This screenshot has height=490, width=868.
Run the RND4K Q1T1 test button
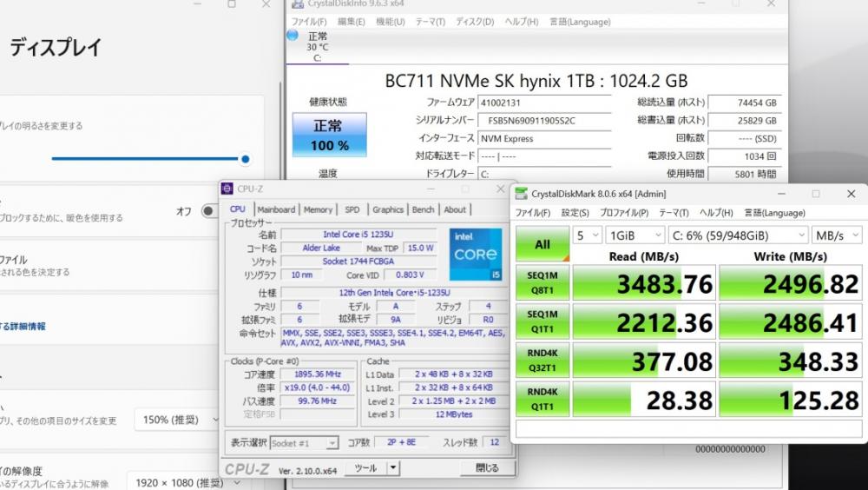(542, 399)
